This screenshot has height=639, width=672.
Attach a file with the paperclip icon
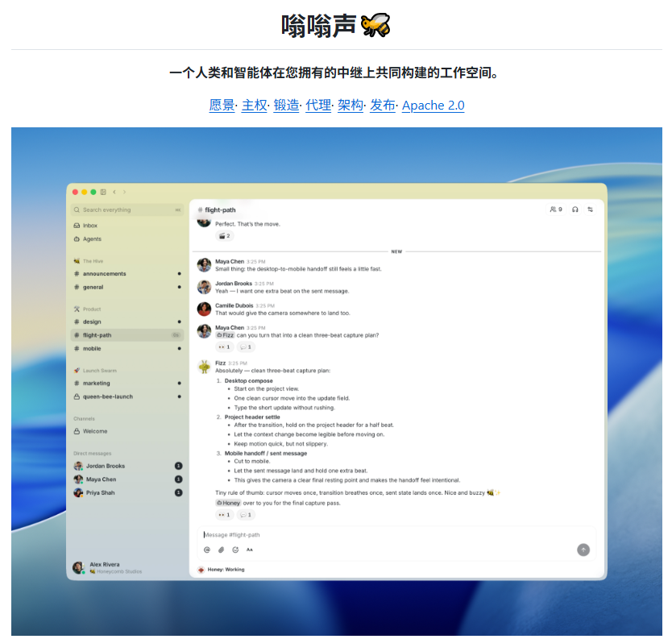coord(221,550)
